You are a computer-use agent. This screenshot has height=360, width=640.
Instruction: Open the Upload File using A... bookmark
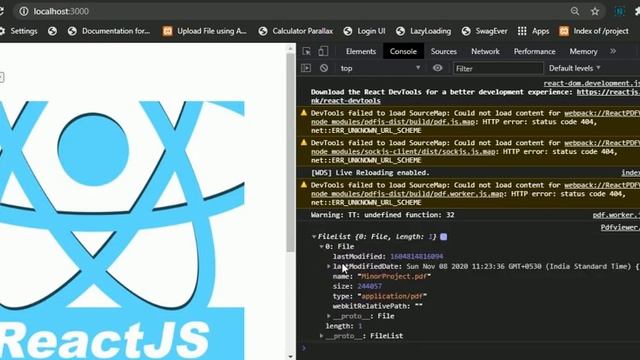point(205,31)
